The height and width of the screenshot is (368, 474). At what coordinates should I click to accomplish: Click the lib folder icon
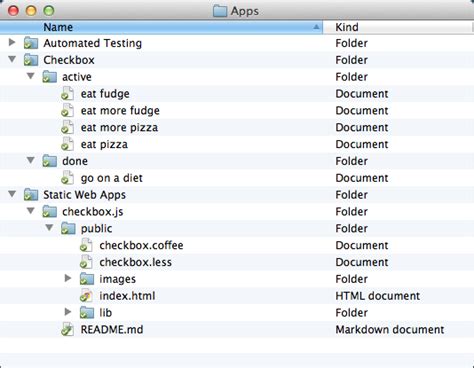click(87, 313)
